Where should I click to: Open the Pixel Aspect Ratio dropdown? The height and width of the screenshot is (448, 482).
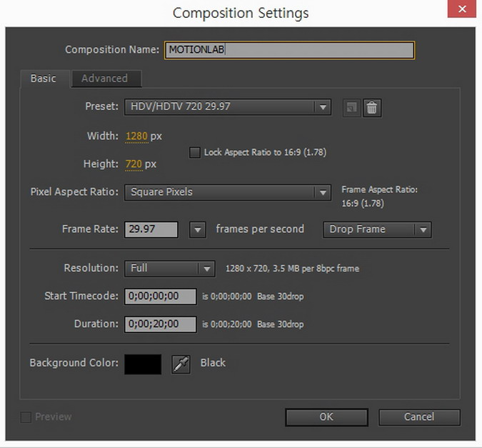pyautogui.click(x=228, y=192)
